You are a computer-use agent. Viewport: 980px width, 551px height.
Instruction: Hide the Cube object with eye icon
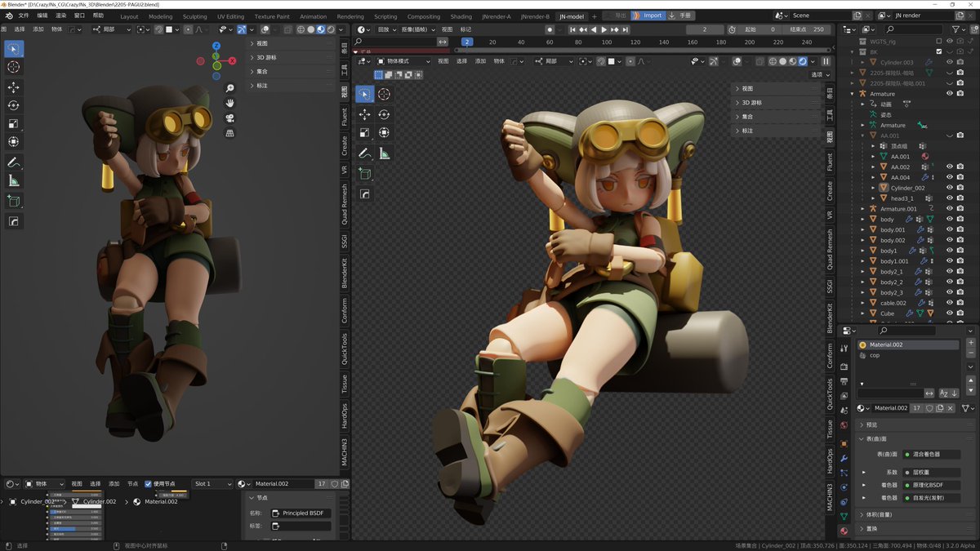(950, 313)
